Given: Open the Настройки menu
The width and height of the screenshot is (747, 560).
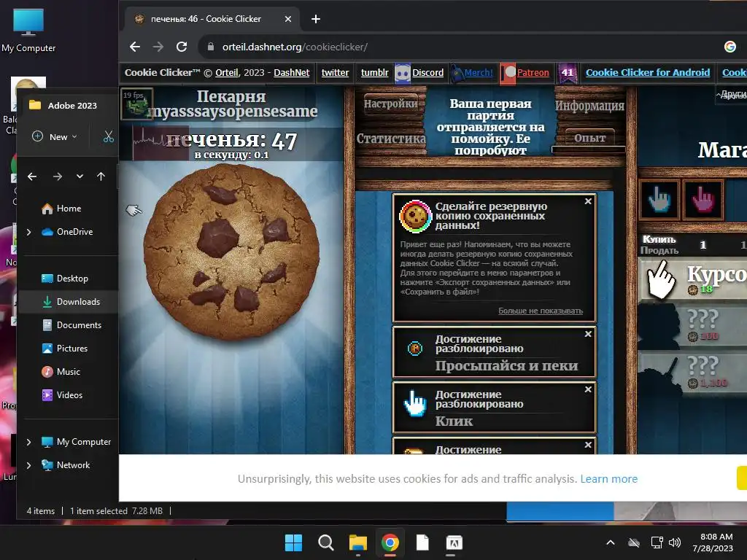Looking at the screenshot, I should coord(390,104).
